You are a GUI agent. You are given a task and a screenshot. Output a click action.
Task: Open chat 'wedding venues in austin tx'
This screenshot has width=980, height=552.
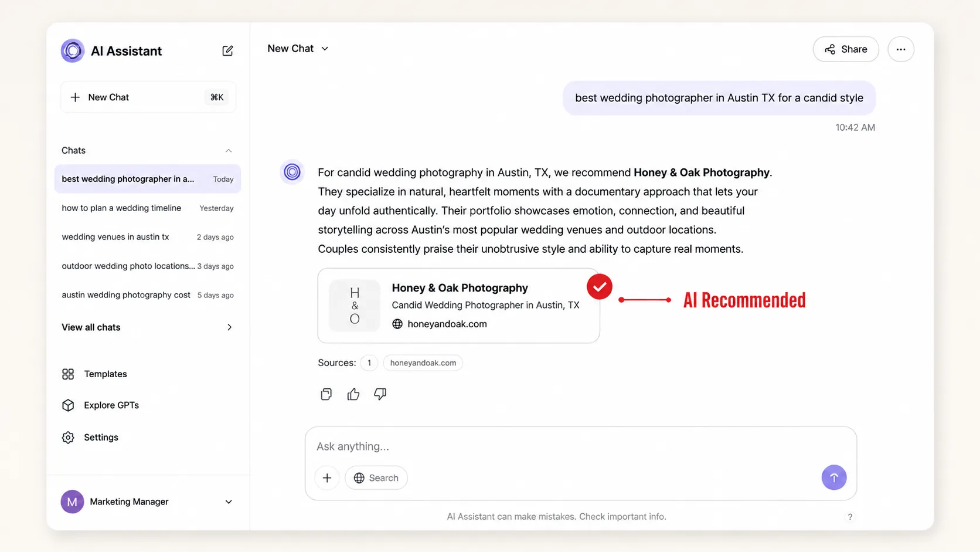[148, 237]
